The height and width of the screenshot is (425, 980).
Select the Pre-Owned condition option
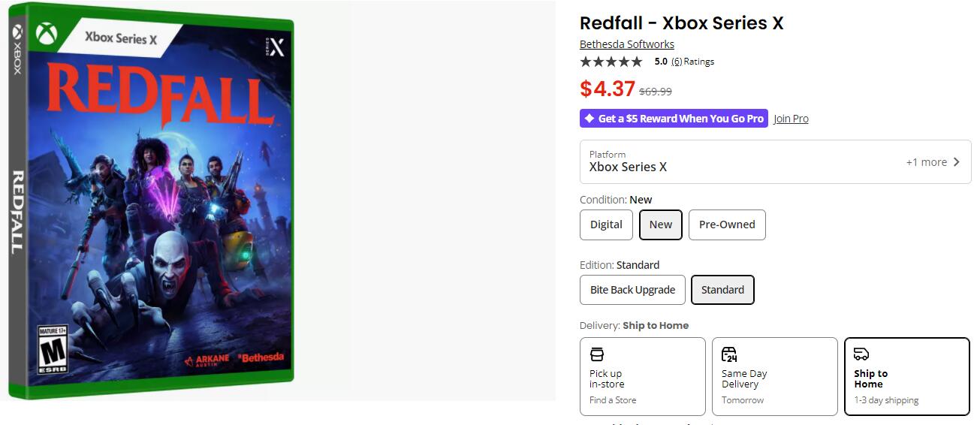click(x=726, y=225)
